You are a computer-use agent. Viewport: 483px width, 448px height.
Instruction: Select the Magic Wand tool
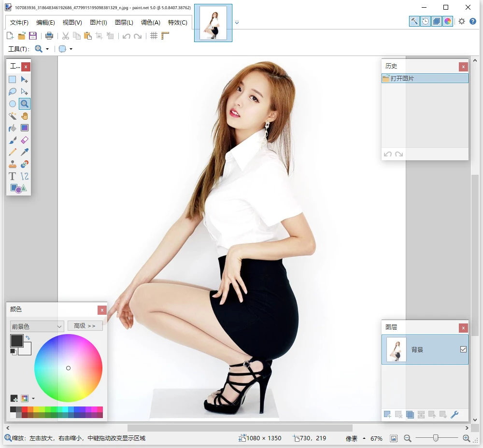point(13,116)
